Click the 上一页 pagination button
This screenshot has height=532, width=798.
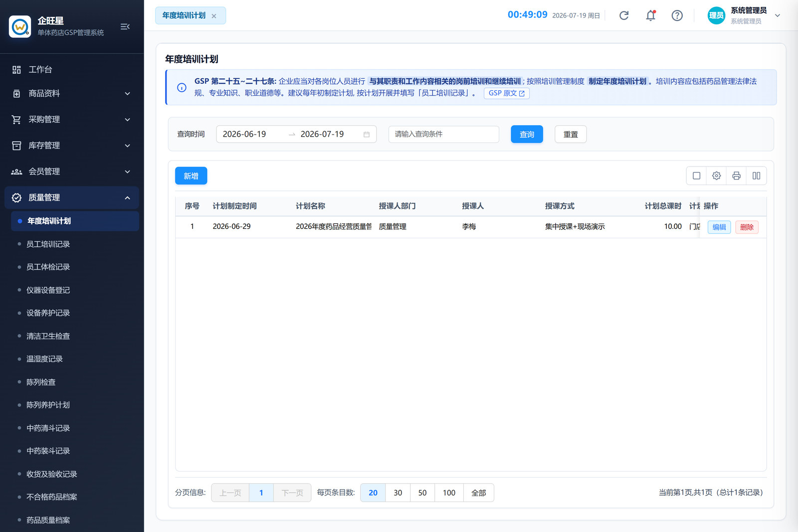(x=230, y=493)
